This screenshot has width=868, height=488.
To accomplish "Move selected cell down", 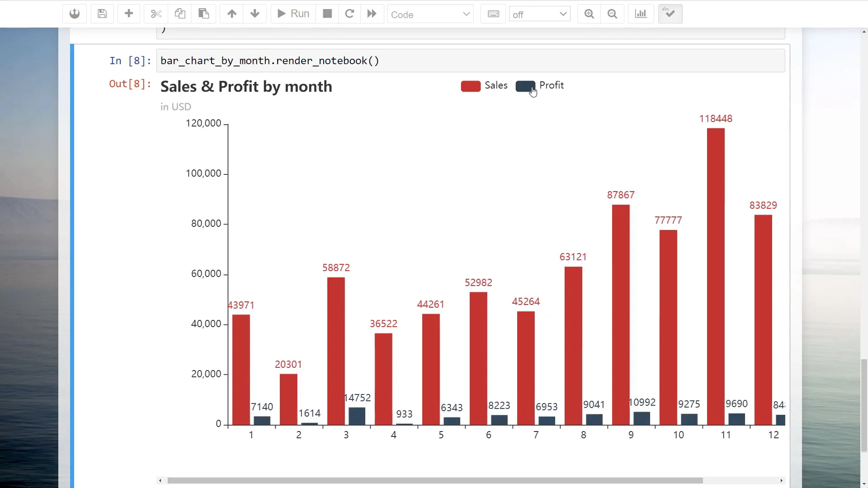I will [255, 14].
